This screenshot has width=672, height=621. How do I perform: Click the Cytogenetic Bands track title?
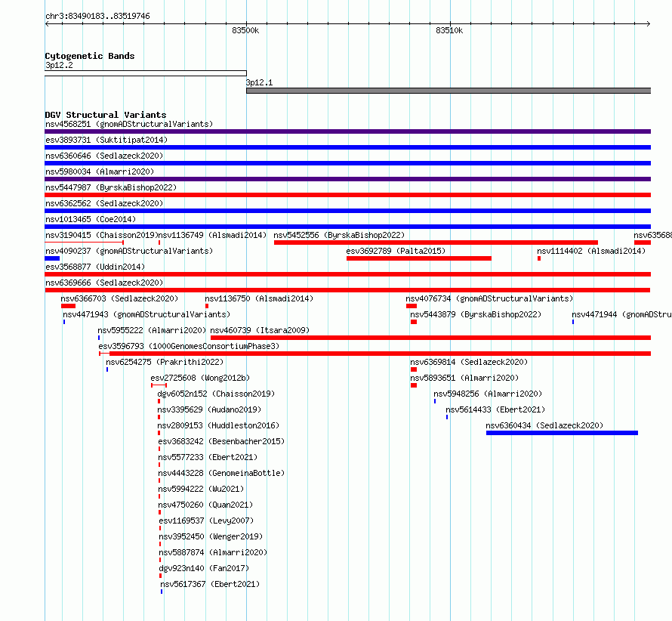tap(90, 56)
